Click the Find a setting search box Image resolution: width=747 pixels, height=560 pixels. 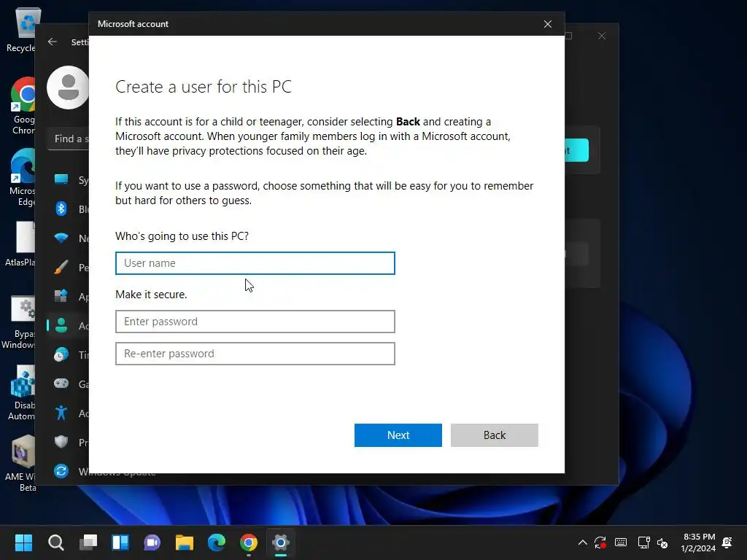pos(68,139)
